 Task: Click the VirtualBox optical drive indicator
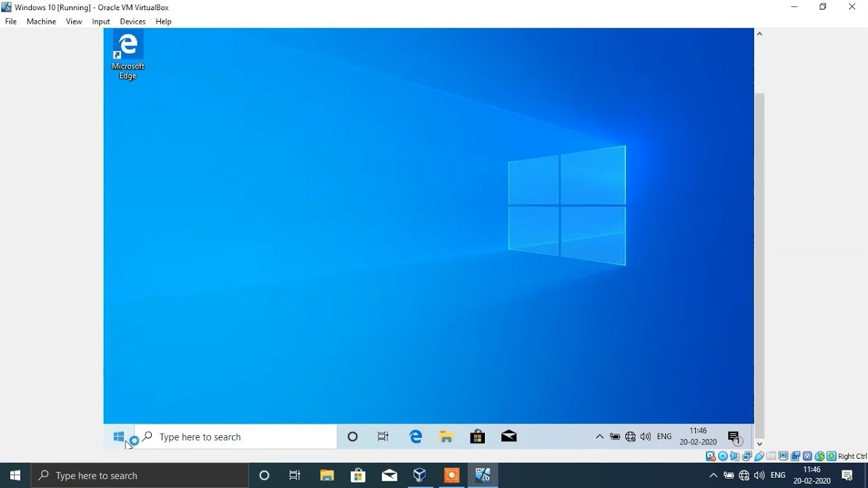723,456
